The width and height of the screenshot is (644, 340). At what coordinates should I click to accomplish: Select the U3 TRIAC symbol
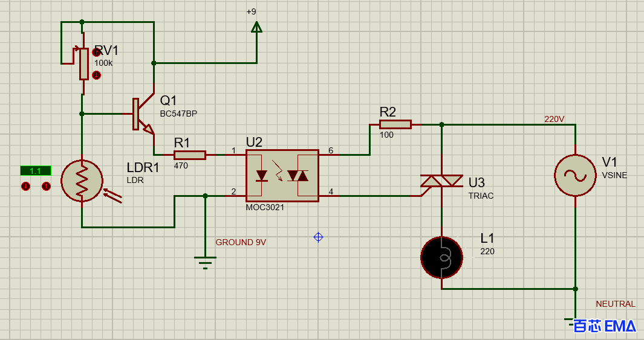442,181
